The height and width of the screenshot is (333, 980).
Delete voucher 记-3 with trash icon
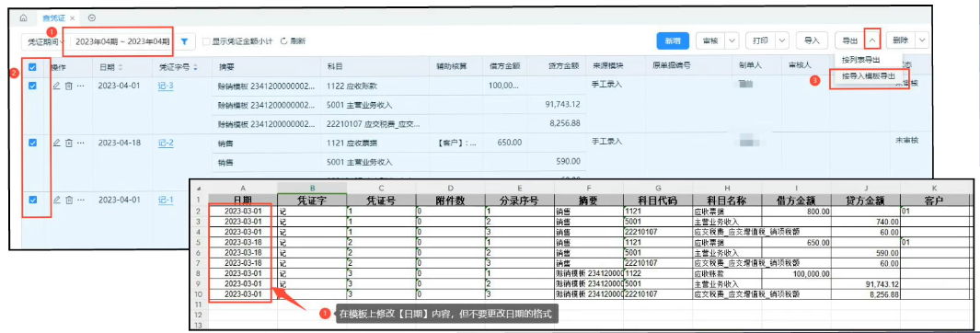pos(69,86)
